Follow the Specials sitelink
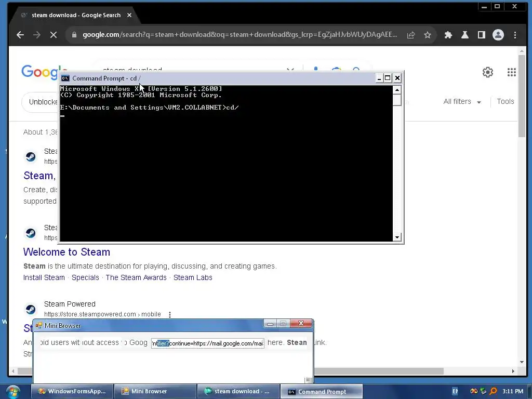This screenshot has width=532, height=399. [85, 277]
